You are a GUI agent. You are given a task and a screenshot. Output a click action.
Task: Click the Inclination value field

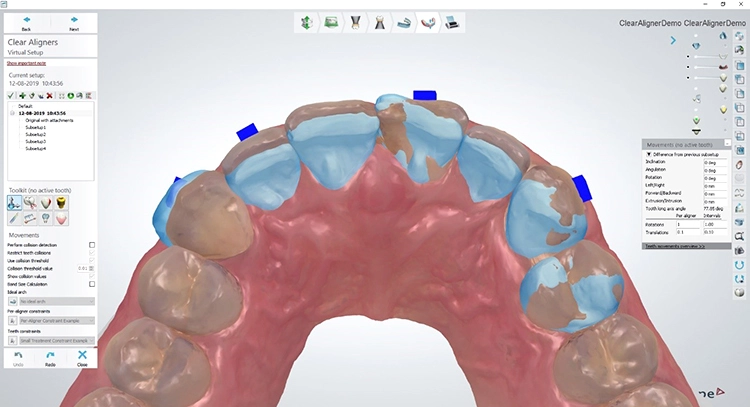pyautogui.click(x=716, y=163)
